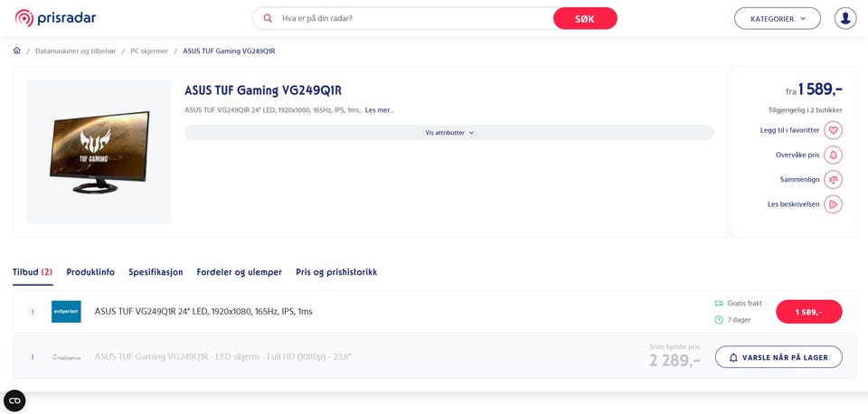Screen dimensions: 868x414
Task: Click avXperten offer title text
Action: tap(203, 312)
